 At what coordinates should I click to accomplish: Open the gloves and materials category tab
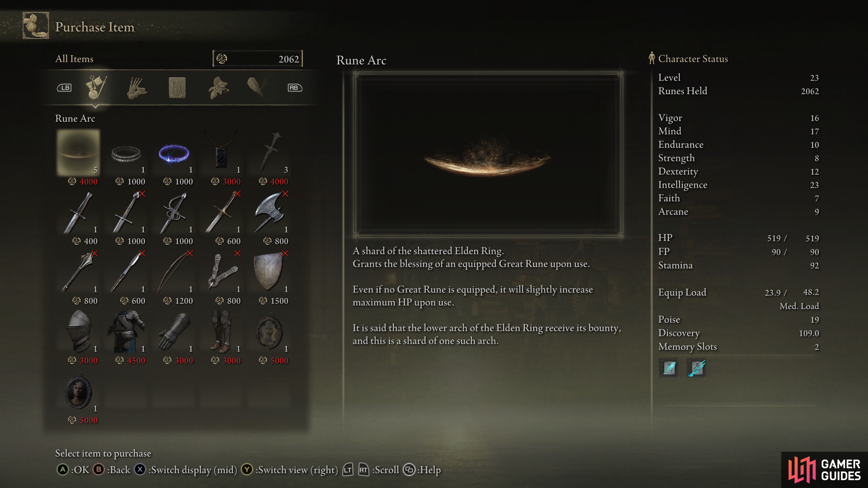(136, 88)
